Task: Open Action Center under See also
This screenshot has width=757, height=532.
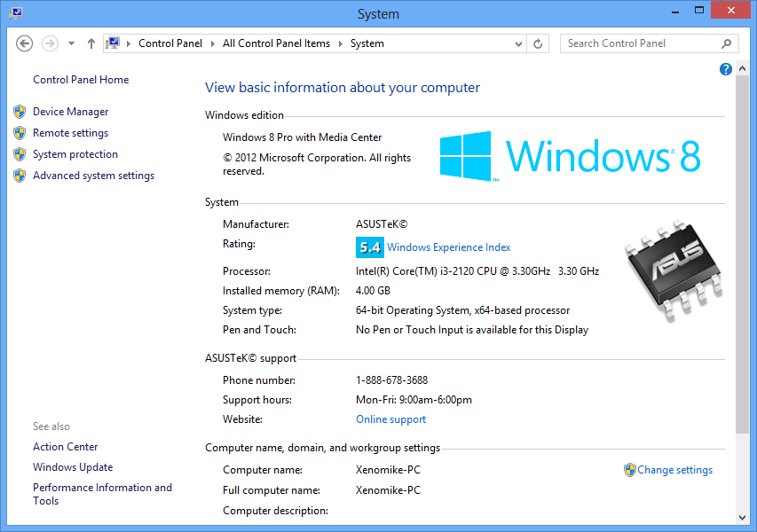Action: click(65, 447)
